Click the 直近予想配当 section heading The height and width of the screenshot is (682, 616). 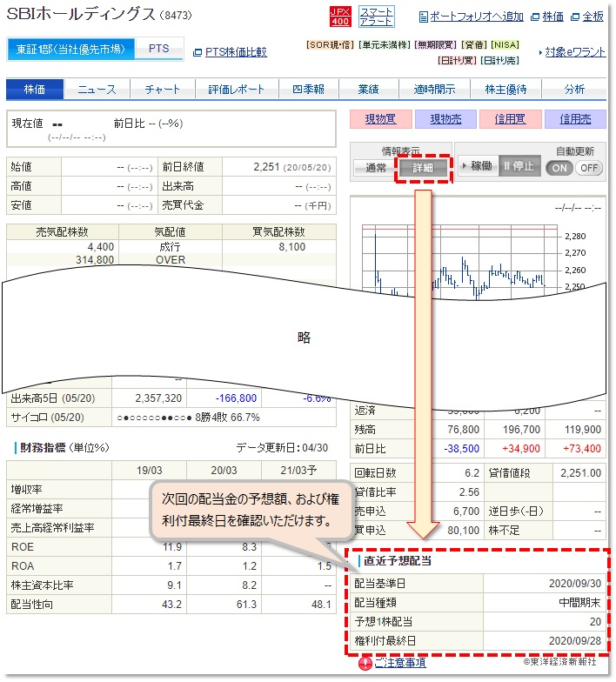pos(398,561)
